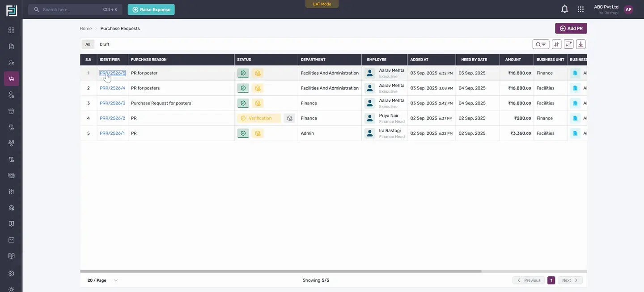Open purchase request PRR/2526/4
Viewport: 644px width, 292px height.
point(112,88)
